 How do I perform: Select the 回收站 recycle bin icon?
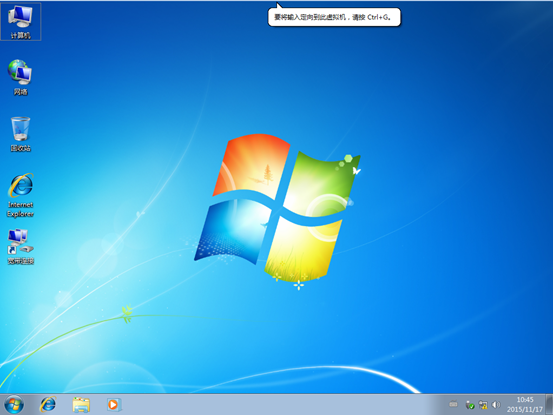click(20, 134)
